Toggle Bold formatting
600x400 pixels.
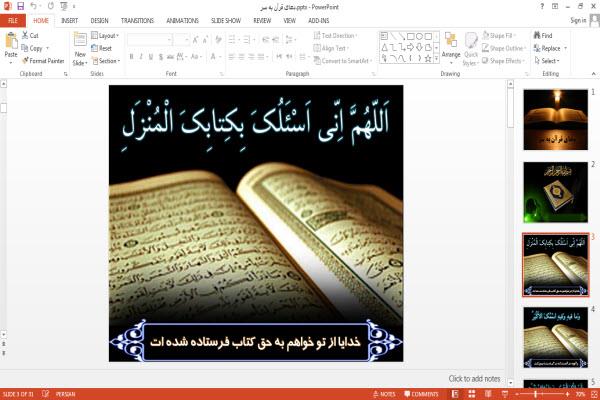pos(131,57)
